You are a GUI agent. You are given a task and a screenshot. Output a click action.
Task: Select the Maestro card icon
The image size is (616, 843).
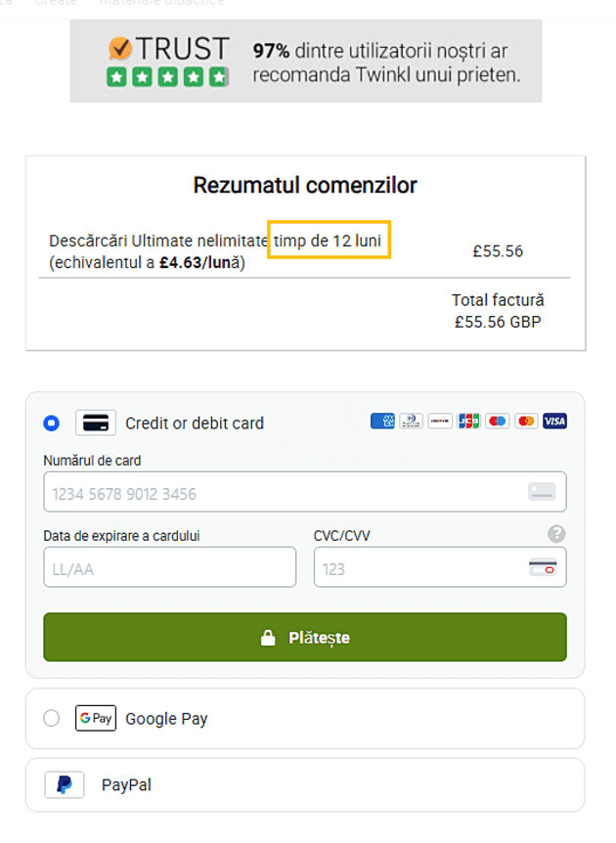497,421
